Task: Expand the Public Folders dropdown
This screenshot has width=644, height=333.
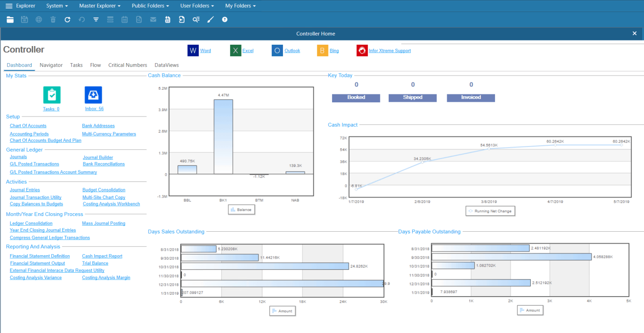Action: coord(150,6)
